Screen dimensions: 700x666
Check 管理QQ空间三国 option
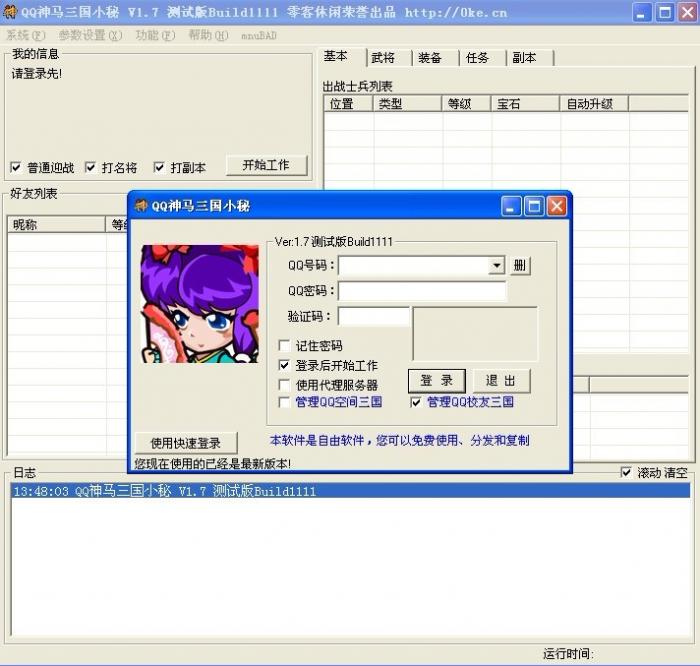click(x=284, y=402)
